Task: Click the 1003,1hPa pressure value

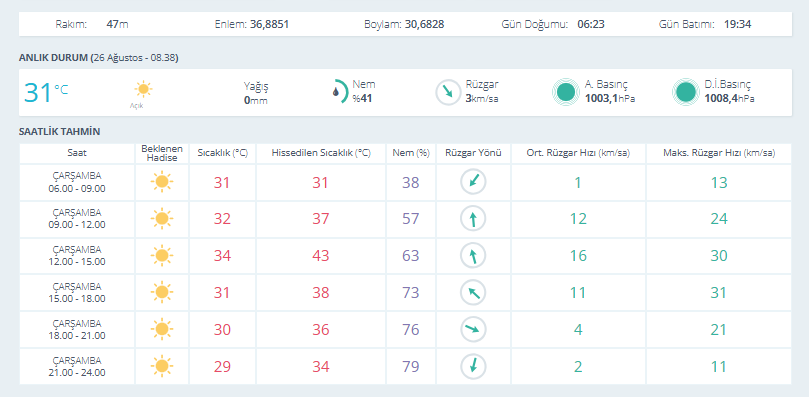Action: 610,98
